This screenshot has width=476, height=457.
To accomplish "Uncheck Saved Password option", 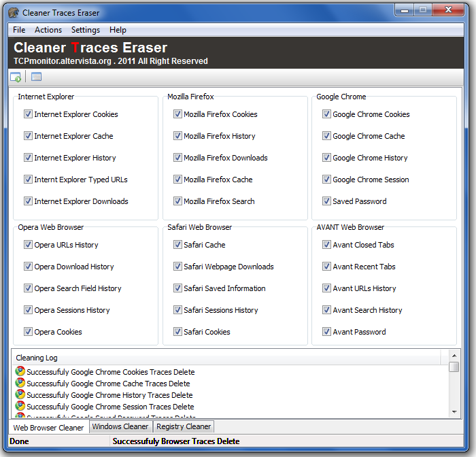I will (326, 201).
